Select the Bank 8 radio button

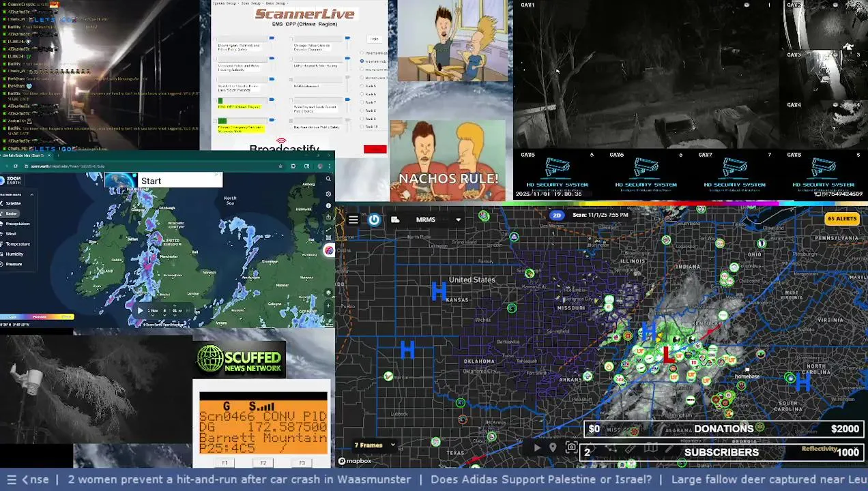pos(362,110)
